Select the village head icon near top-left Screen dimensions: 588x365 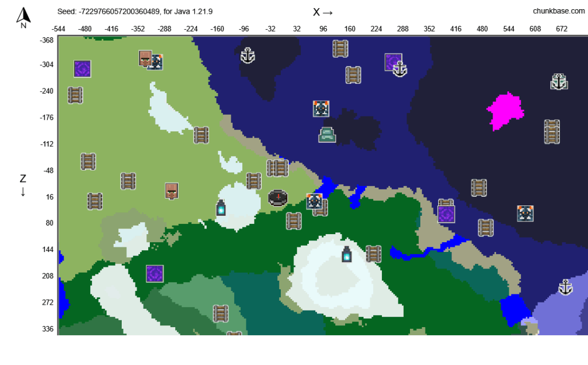click(x=145, y=58)
